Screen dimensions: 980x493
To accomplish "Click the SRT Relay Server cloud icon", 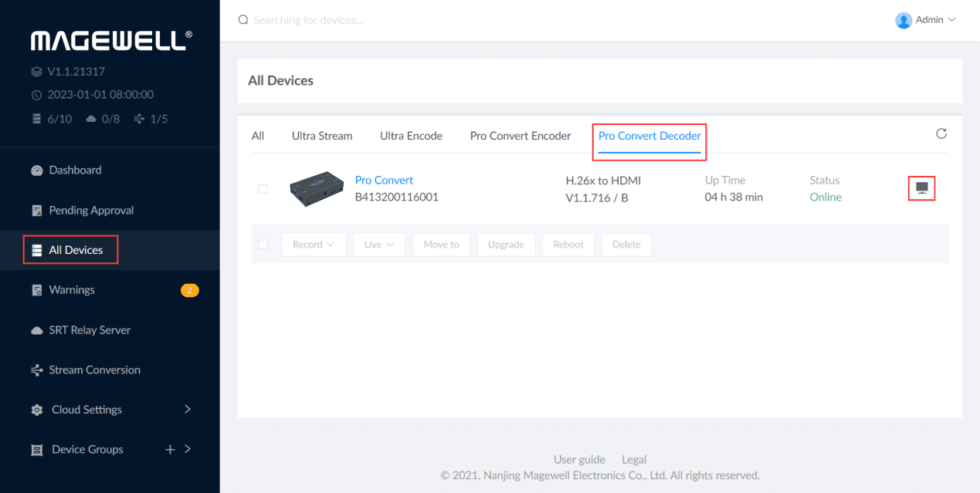I will (36, 330).
